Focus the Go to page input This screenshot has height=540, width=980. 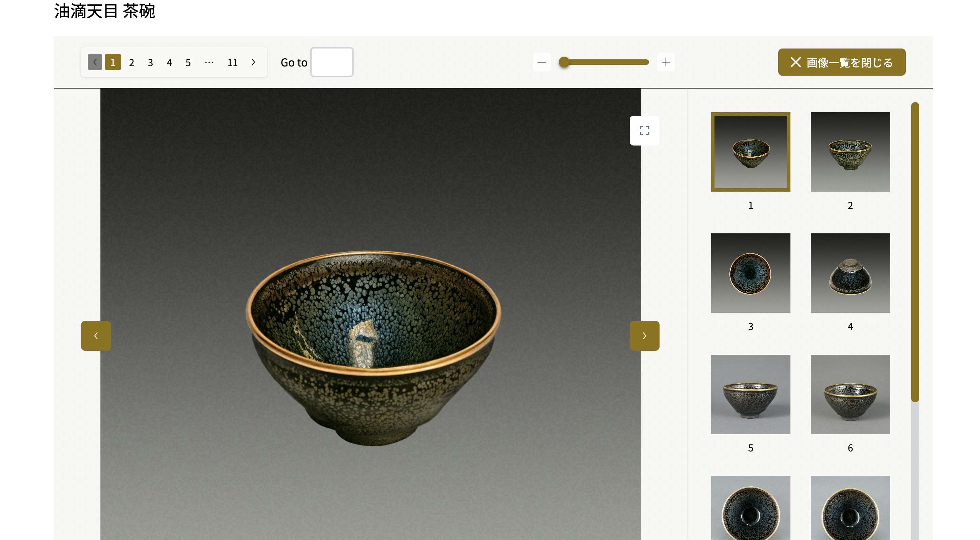click(x=332, y=62)
